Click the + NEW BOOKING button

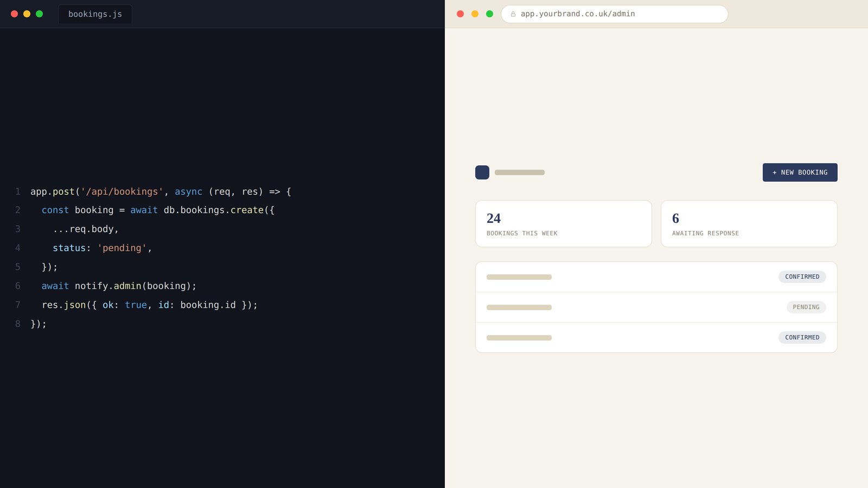[x=800, y=172]
